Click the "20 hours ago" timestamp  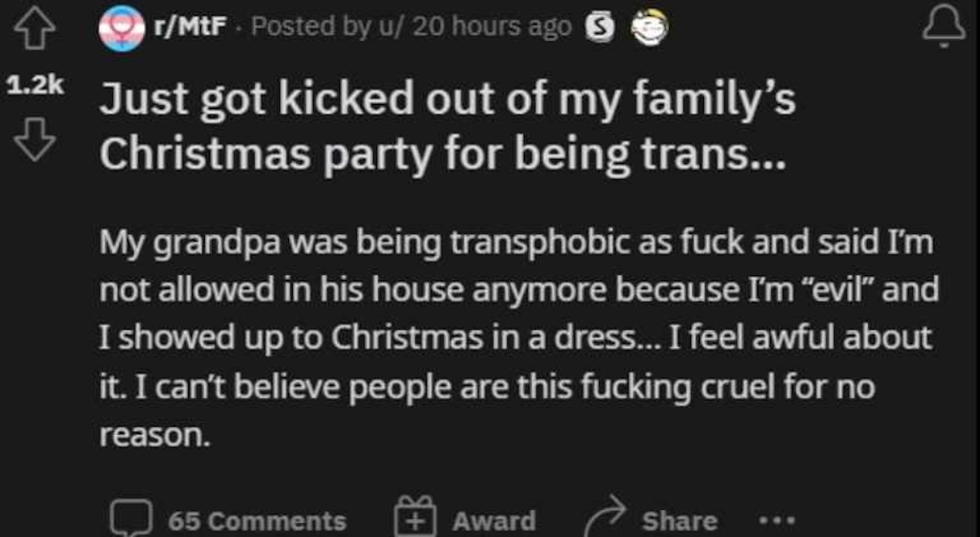click(x=492, y=27)
